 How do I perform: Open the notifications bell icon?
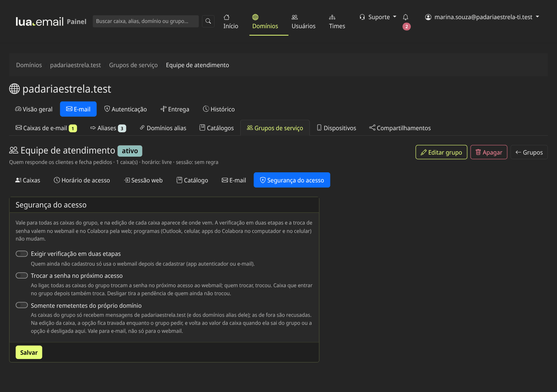click(406, 17)
